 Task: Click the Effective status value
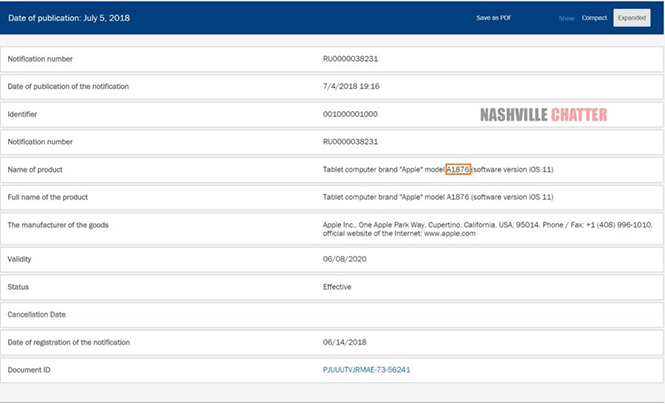pos(339,286)
